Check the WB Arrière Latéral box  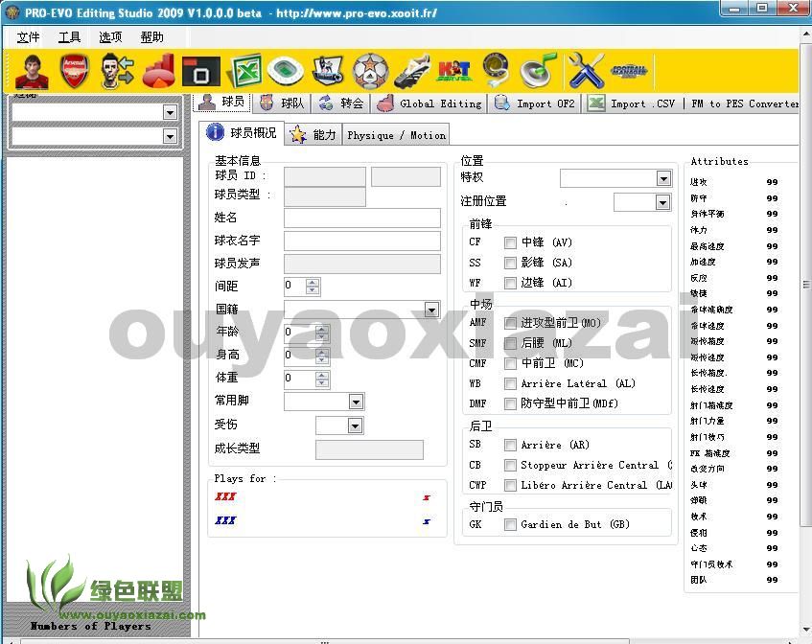click(x=510, y=383)
